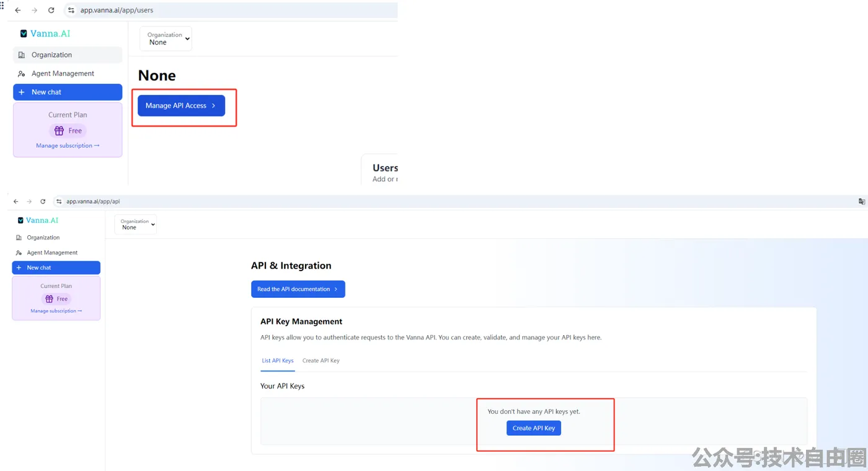Click the Users card heading

(x=385, y=168)
